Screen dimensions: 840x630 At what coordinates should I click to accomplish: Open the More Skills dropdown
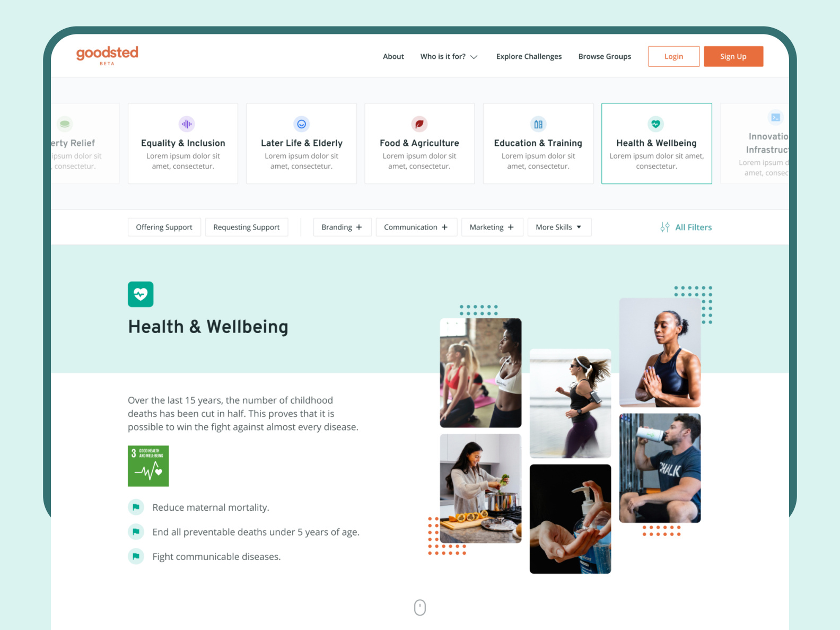click(x=559, y=227)
